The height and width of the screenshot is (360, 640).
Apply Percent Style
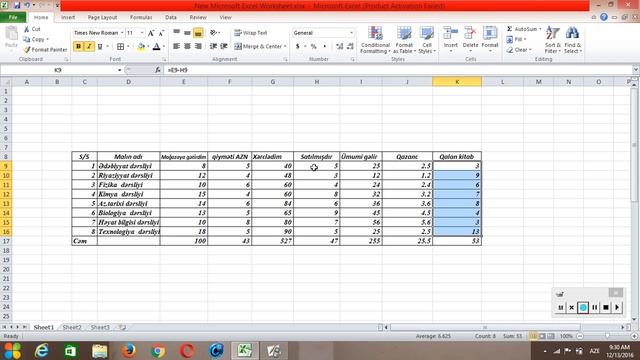pos(313,47)
